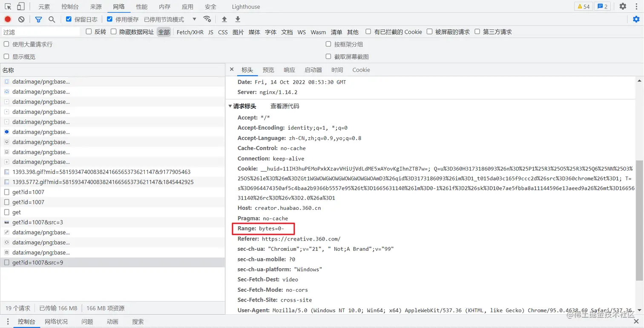The image size is (644, 328).
Task: Open DevTools settings gear icon
Action: coord(623,6)
